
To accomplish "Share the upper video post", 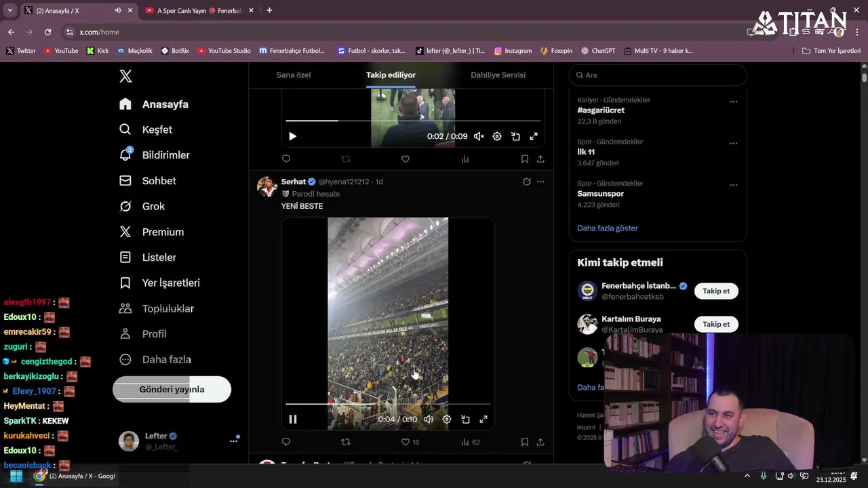I will (x=540, y=159).
